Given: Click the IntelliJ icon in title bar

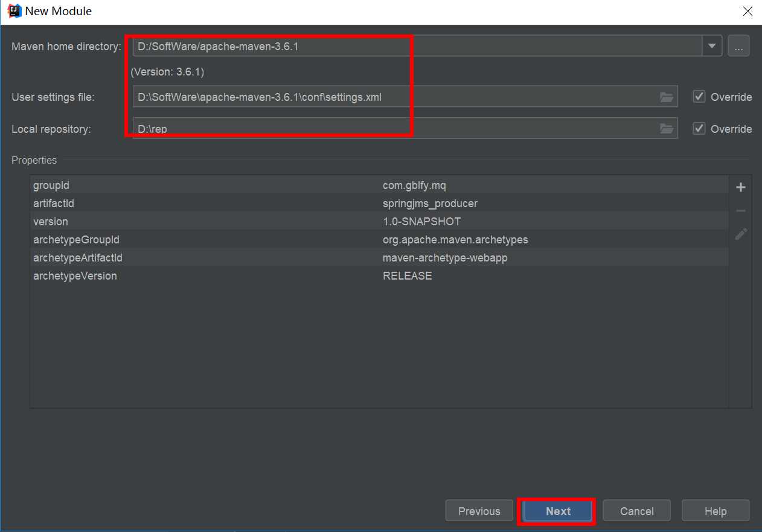Looking at the screenshot, I should [13, 11].
